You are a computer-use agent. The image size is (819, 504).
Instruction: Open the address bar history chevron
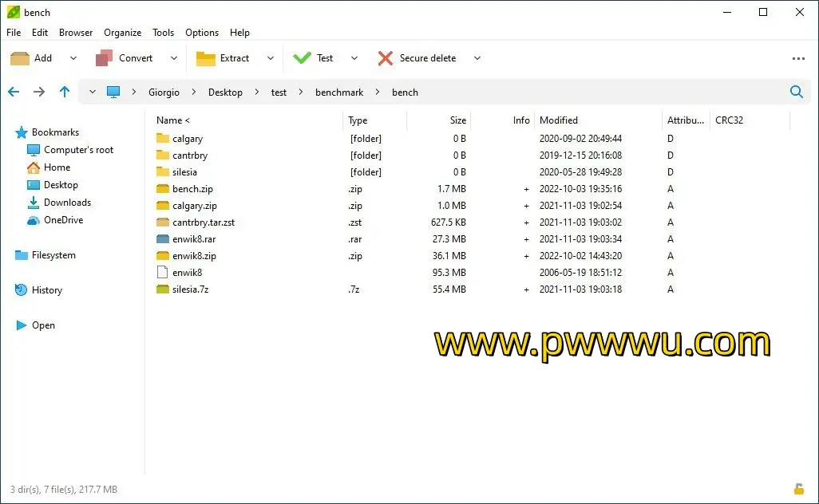pyautogui.click(x=93, y=92)
